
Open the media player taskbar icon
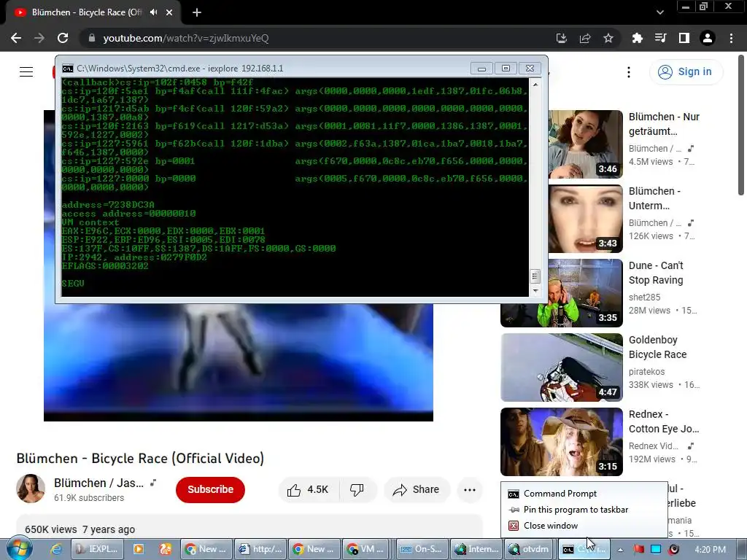point(138,549)
